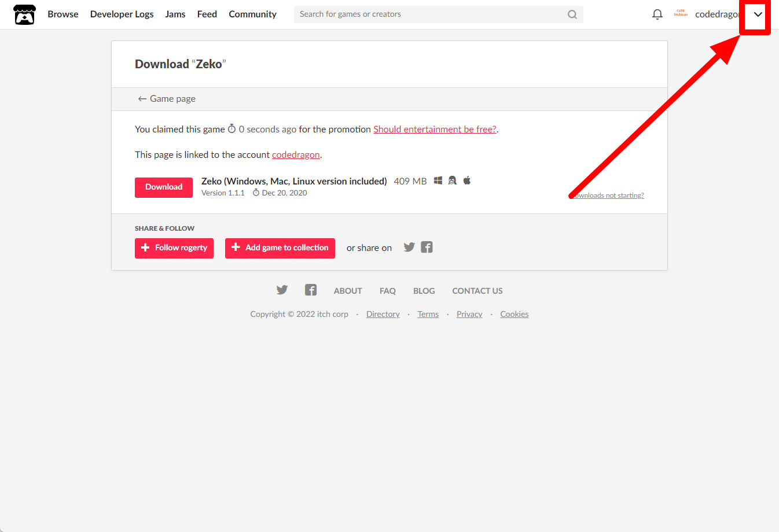Open the ABOUT footer link
Screen dimensions: 779x532
(348, 291)
